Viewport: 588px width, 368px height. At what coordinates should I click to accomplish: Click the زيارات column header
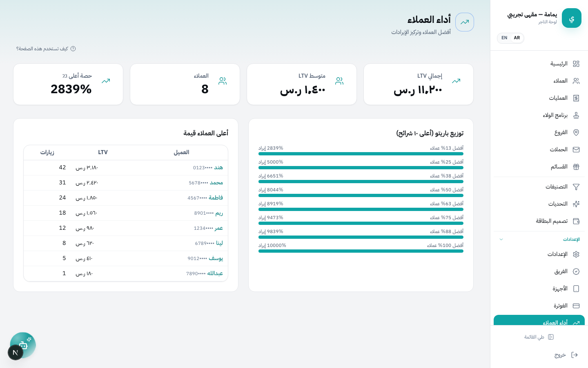pyautogui.click(x=47, y=153)
